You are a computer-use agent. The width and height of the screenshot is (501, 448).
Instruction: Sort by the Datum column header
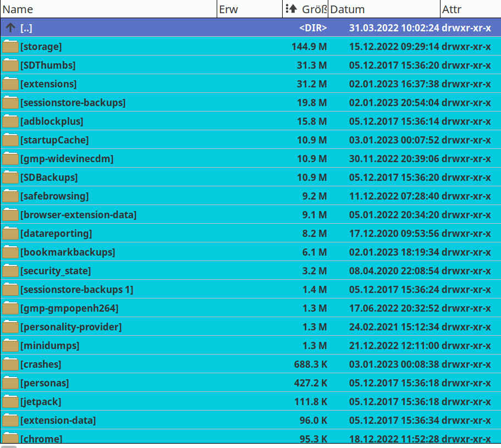tap(348, 9)
